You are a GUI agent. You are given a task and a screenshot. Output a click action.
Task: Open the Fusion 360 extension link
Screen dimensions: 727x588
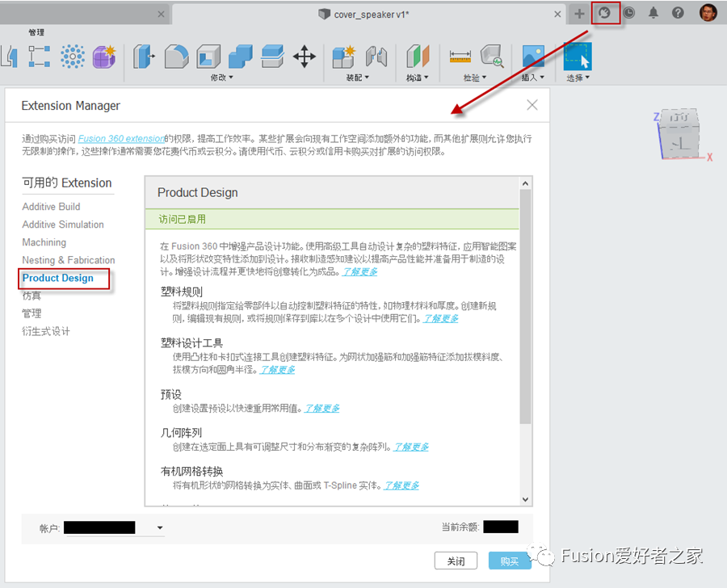pos(121,139)
